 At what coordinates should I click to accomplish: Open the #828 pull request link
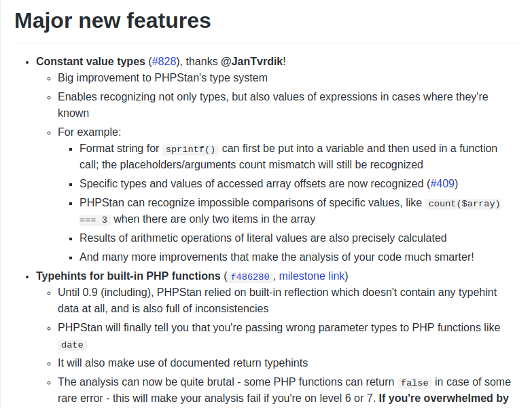(164, 61)
